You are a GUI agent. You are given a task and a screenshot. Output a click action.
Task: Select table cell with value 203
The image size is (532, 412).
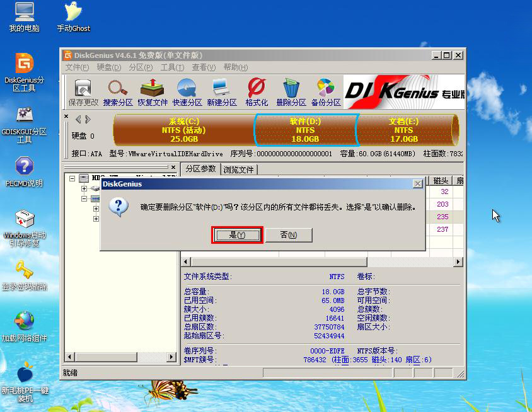(442, 204)
